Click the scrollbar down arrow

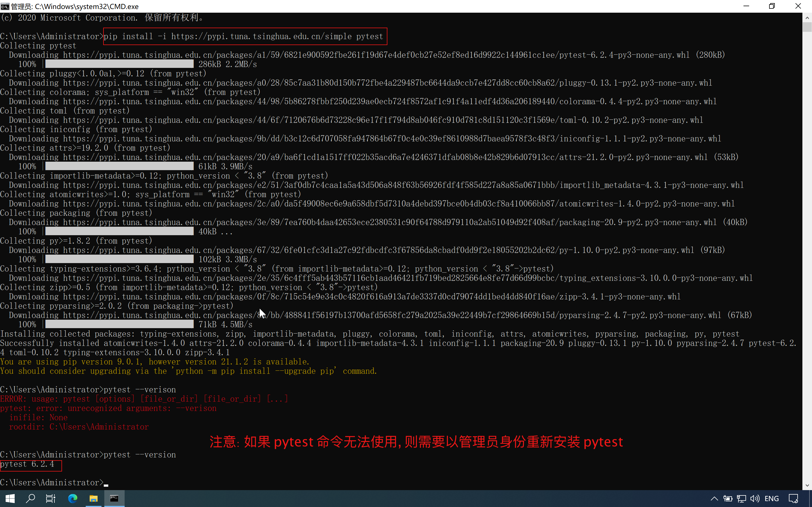pyautogui.click(x=807, y=485)
